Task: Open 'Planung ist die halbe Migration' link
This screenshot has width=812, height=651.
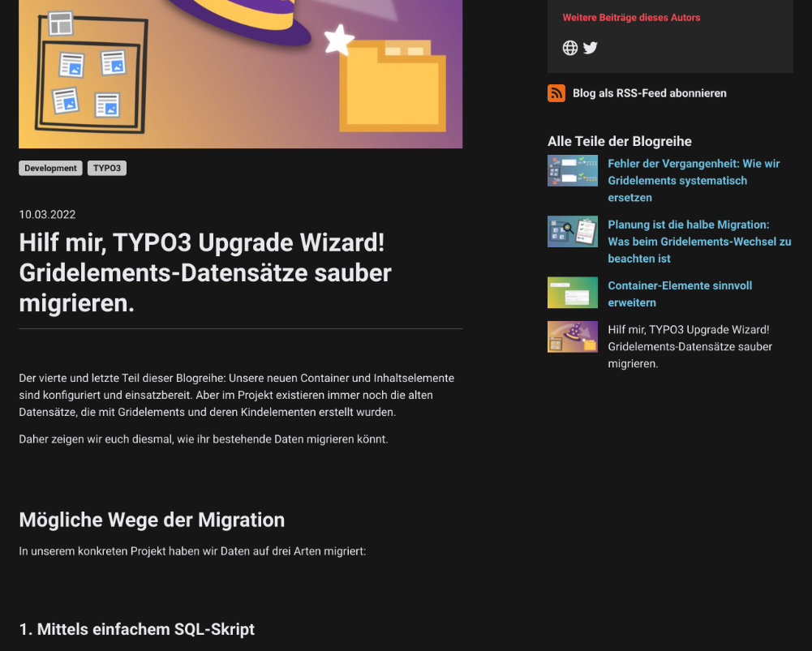Action: pyautogui.click(x=699, y=242)
